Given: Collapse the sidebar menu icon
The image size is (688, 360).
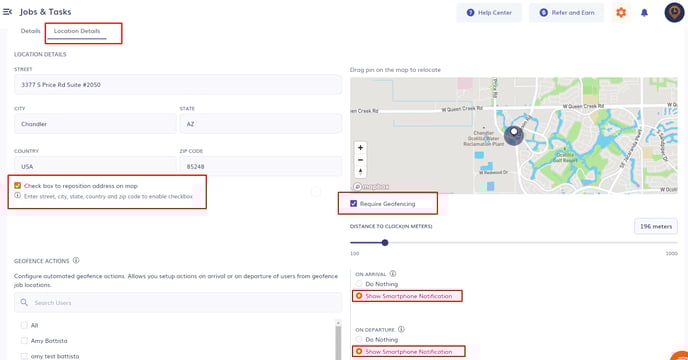Looking at the screenshot, I should tap(7, 12).
